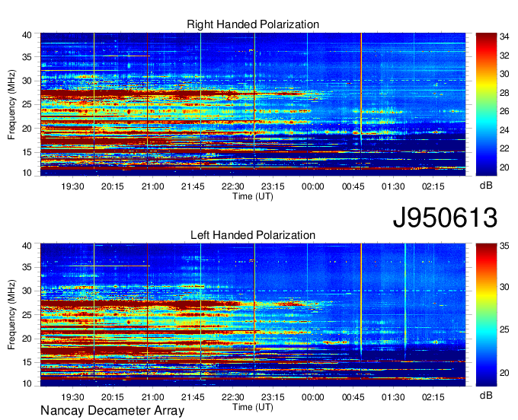Click the 00:45 time tick in Left Handed plot
This screenshot has width=518, height=420.
click(x=353, y=397)
